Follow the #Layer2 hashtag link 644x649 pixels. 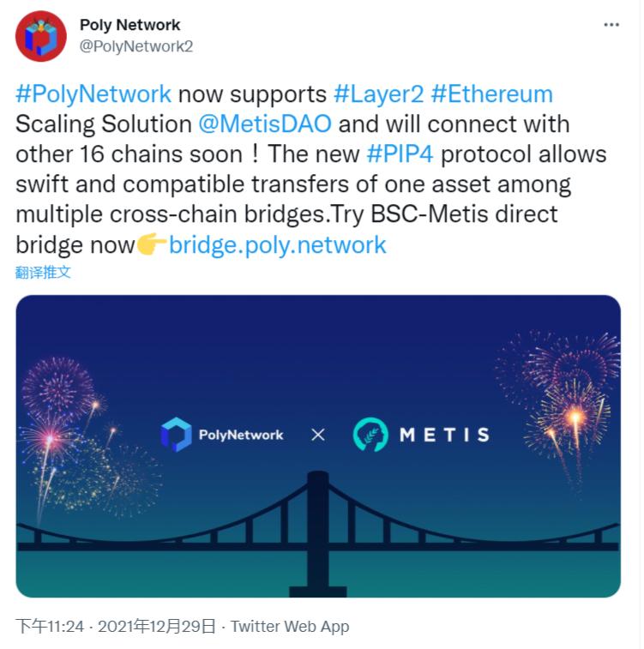378,94
